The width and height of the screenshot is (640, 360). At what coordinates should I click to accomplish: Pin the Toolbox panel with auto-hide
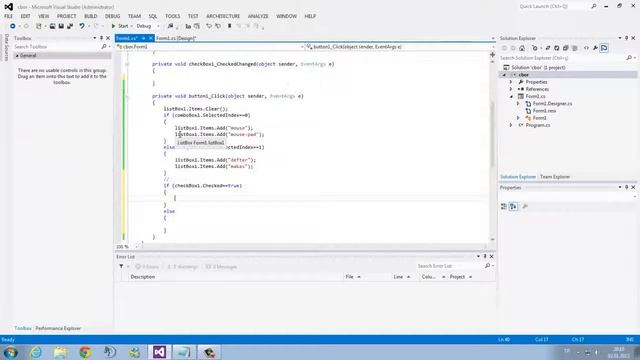click(x=101, y=38)
